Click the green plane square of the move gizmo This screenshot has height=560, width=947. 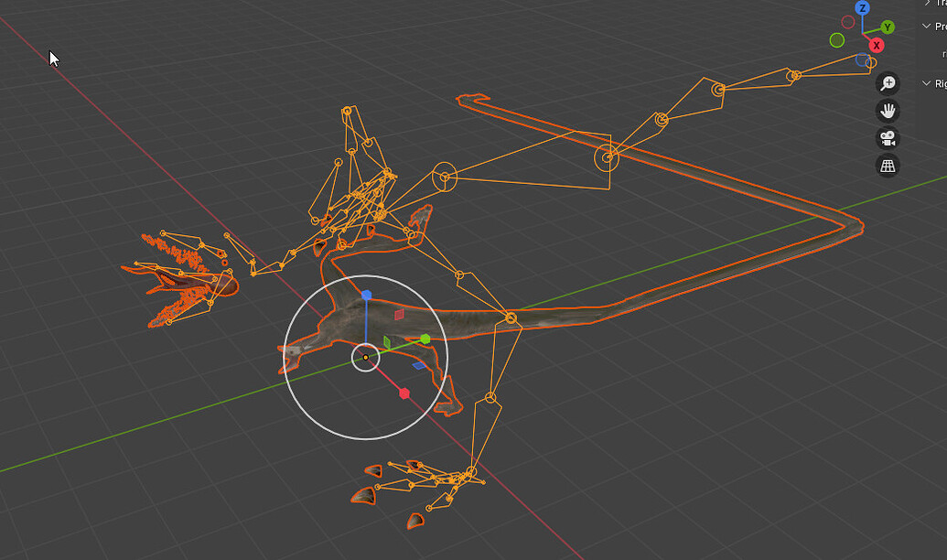[387, 342]
